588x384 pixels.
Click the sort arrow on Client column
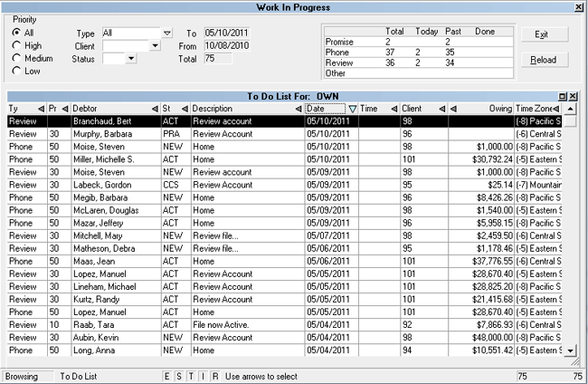[x=442, y=109]
